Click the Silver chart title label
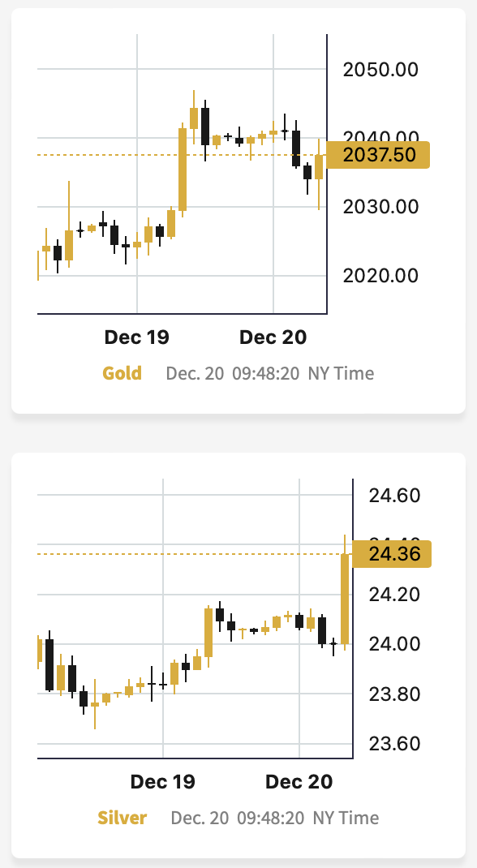Screen dimensions: 477x868 coord(122,818)
